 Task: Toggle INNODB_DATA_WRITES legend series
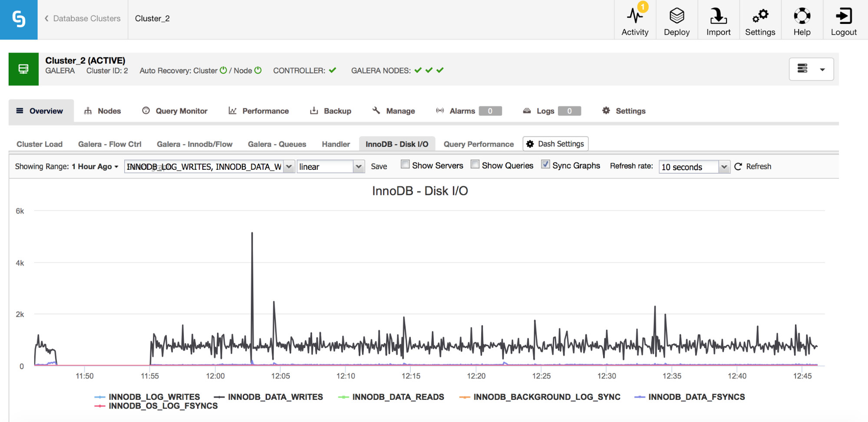(x=268, y=397)
